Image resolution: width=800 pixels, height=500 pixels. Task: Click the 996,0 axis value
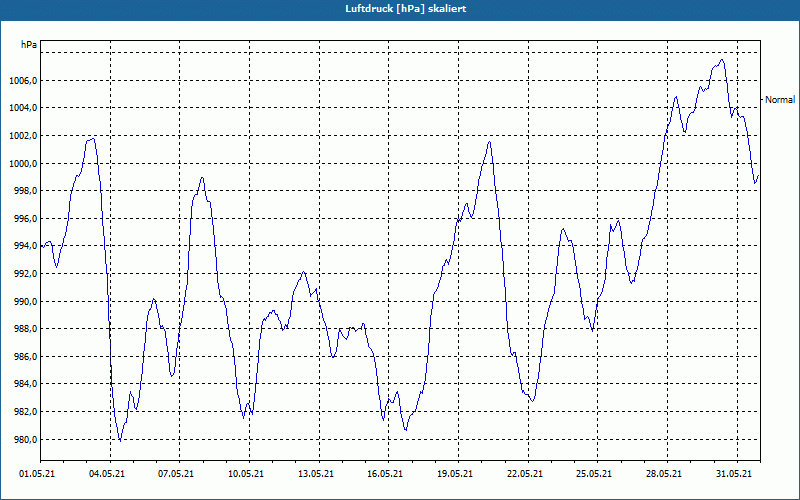pos(27,219)
